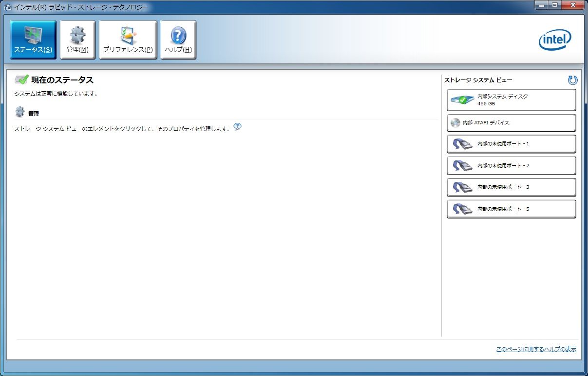Refresh the storage system view
This screenshot has width=588, height=376.
point(572,80)
